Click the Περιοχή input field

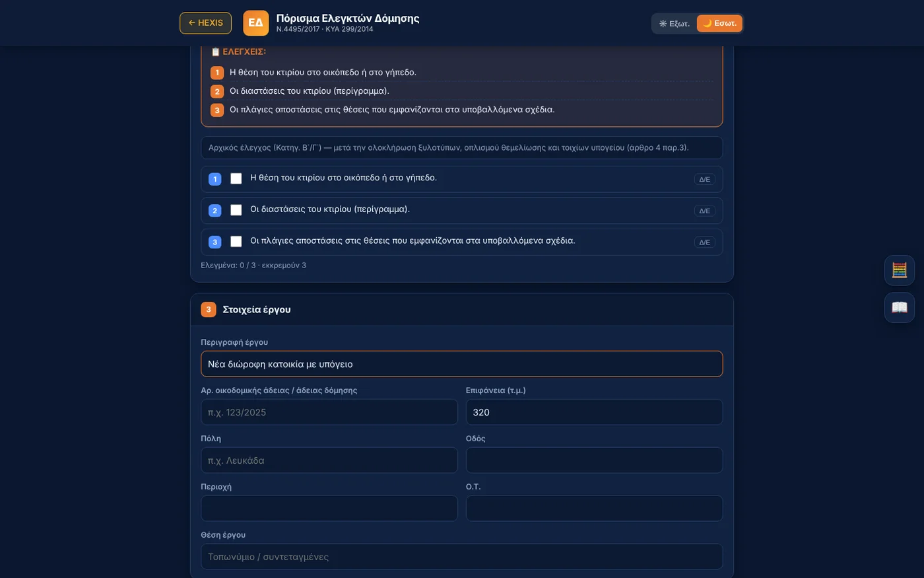[x=329, y=509]
